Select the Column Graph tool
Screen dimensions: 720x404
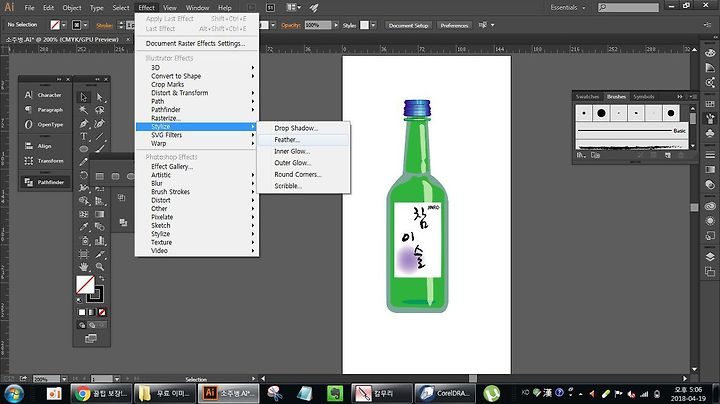(99, 240)
